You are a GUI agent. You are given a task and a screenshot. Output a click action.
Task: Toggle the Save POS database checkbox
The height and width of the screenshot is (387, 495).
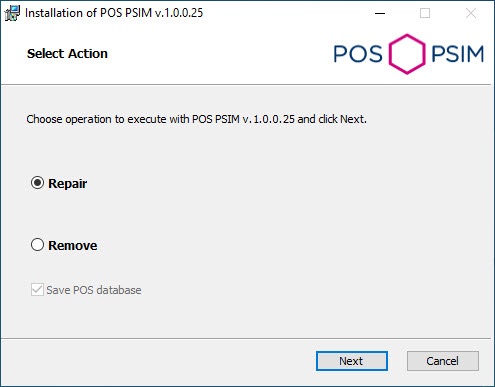[x=37, y=290]
